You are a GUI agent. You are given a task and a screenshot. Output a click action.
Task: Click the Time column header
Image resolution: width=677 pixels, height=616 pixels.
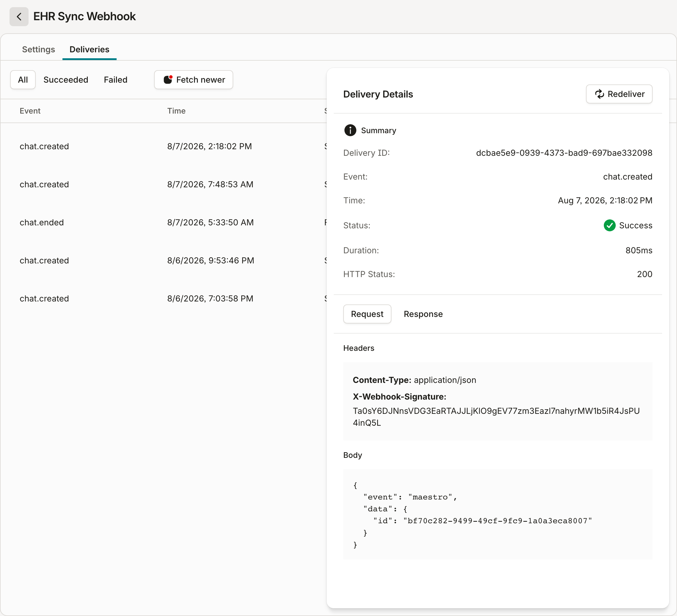click(176, 111)
